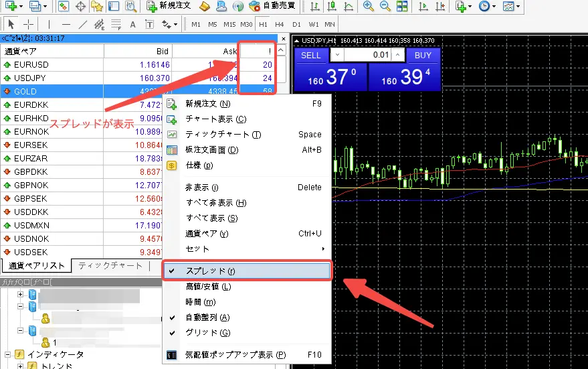The height and width of the screenshot is (369, 588).
Task: Collapse the node containing account '1'
Action: [21, 330]
